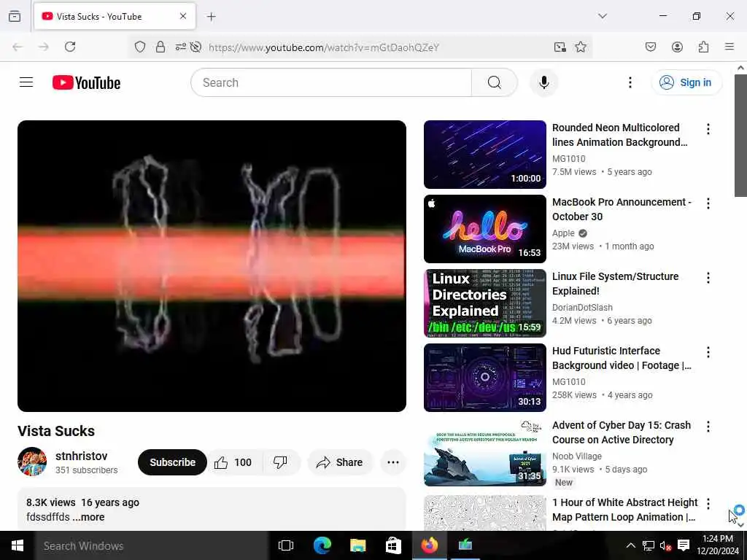Open Microsoft Store from taskbar
Screen dimensions: 747x560
pyautogui.click(x=393, y=545)
